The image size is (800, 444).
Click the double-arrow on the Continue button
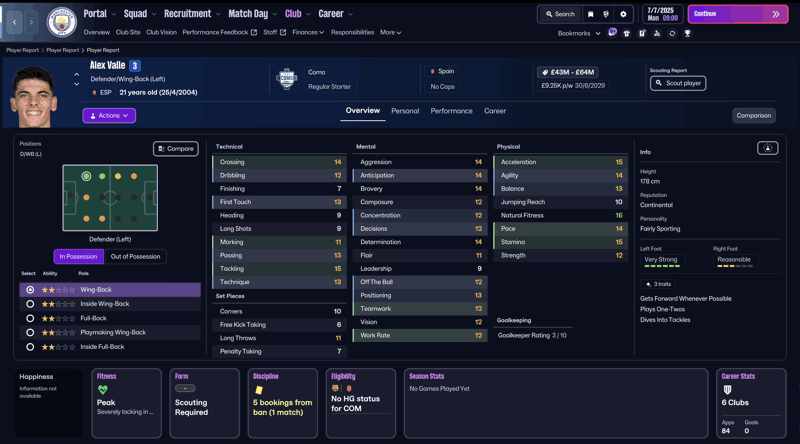pyautogui.click(x=776, y=14)
